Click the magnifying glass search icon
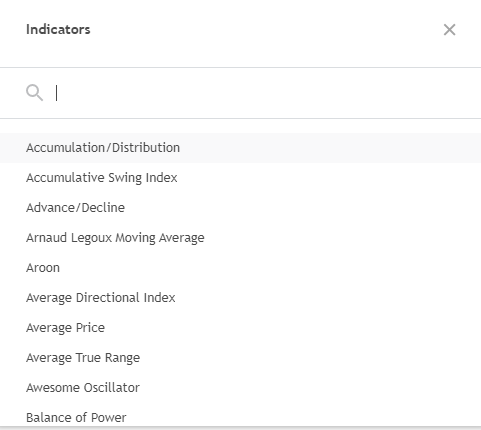481x430 pixels. [34, 92]
